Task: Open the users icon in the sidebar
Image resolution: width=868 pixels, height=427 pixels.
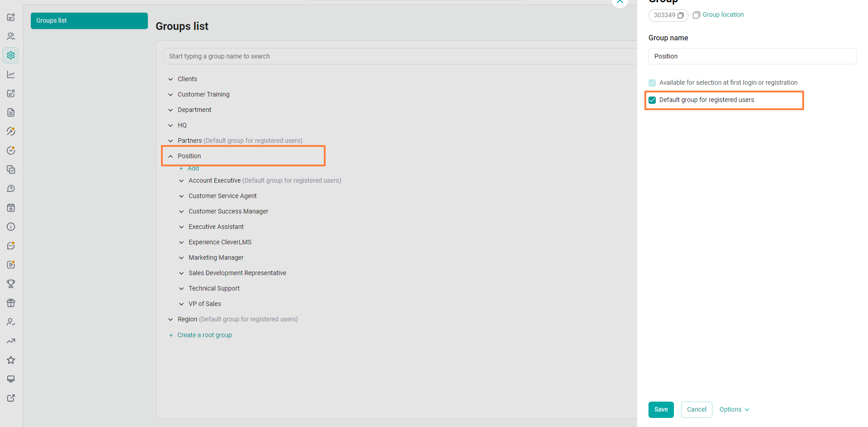Action: tap(11, 36)
